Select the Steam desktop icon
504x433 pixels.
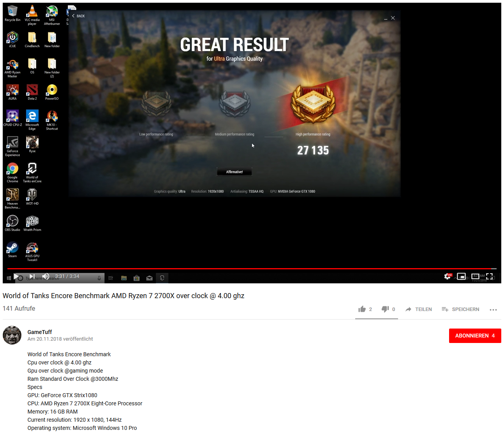(12, 250)
